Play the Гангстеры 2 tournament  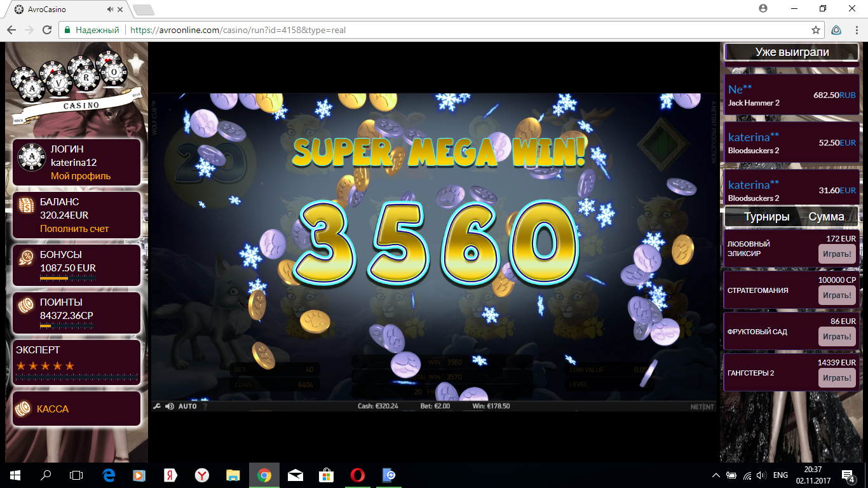click(x=837, y=378)
